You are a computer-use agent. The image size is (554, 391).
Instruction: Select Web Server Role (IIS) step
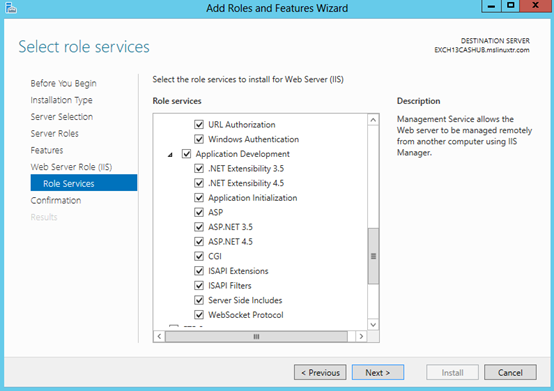(x=71, y=167)
